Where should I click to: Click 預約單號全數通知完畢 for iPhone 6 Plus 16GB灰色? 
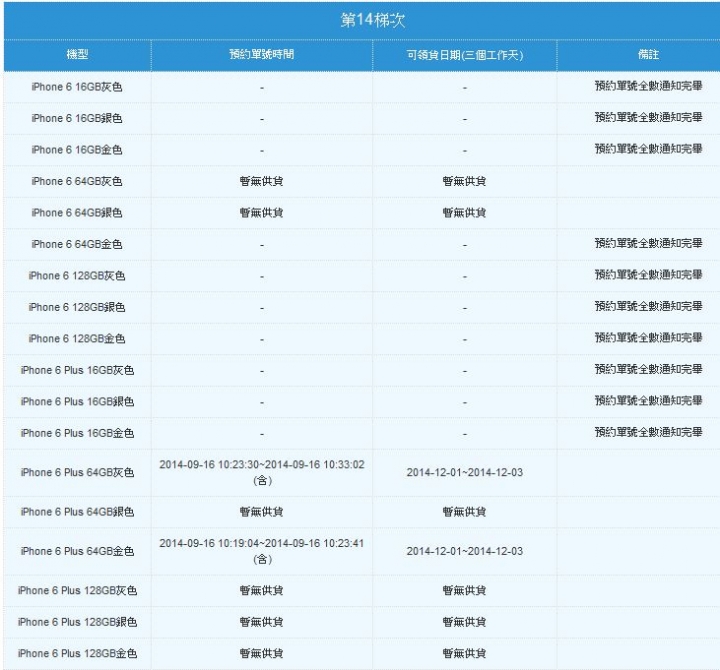click(648, 369)
